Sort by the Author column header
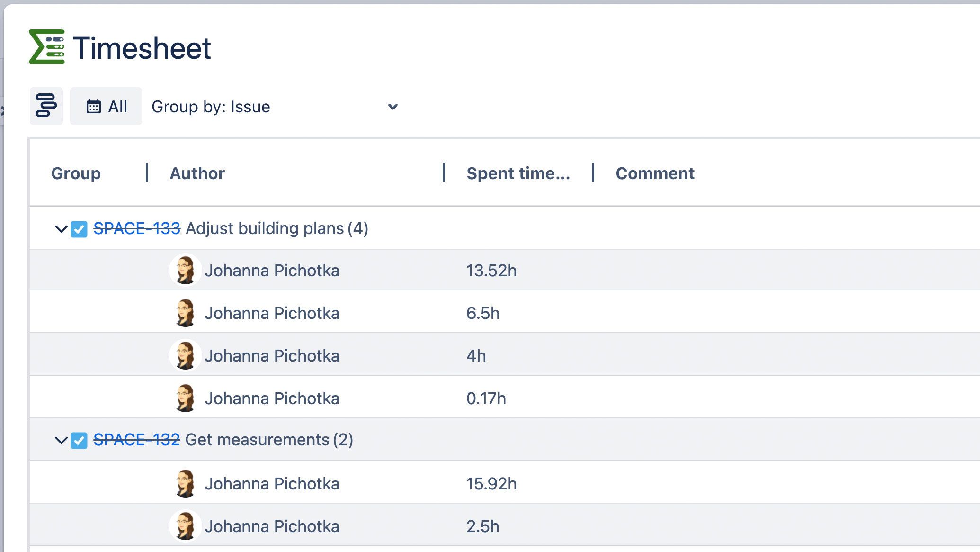Viewport: 980px width, 552px height. pyautogui.click(x=197, y=173)
